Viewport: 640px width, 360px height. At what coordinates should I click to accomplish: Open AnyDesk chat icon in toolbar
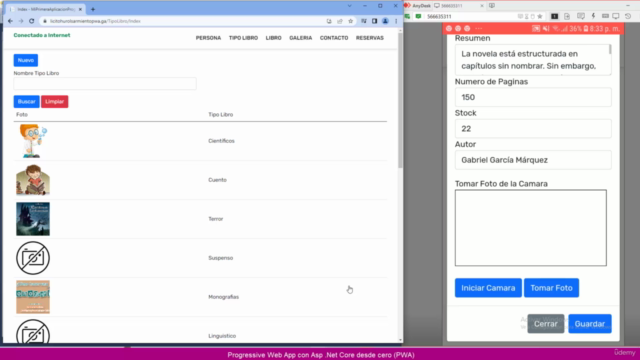click(x=580, y=16)
